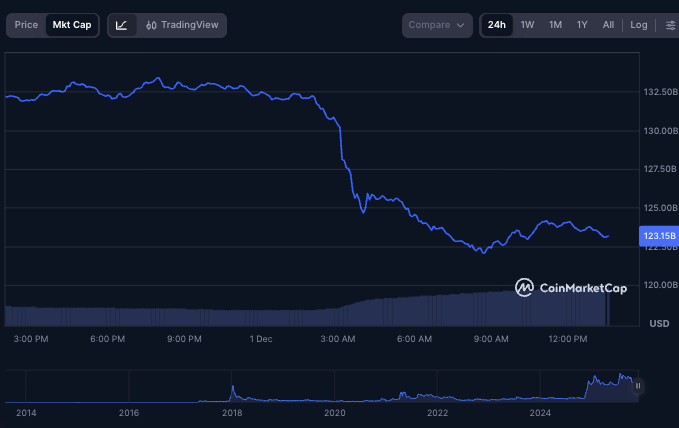This screenshot has width=679, height=428.
Task: Click 2018 peak in the overview chart
Action: (x=232, y=389)
